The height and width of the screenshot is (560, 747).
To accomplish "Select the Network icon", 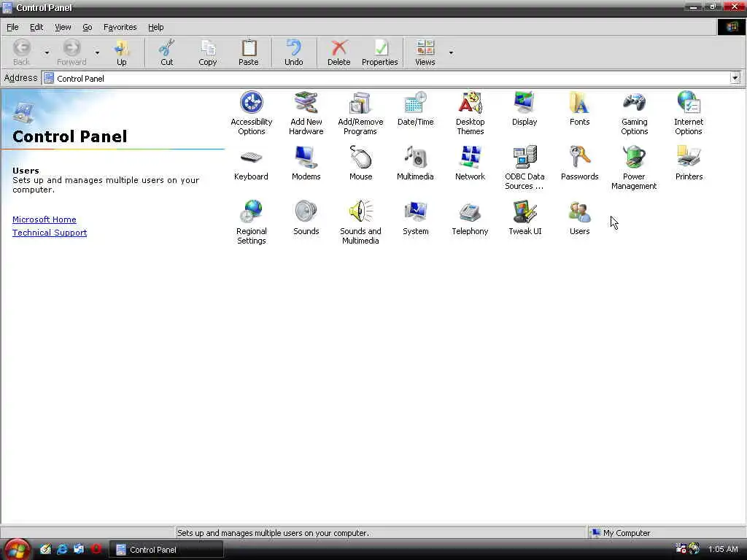I will 470,163.
